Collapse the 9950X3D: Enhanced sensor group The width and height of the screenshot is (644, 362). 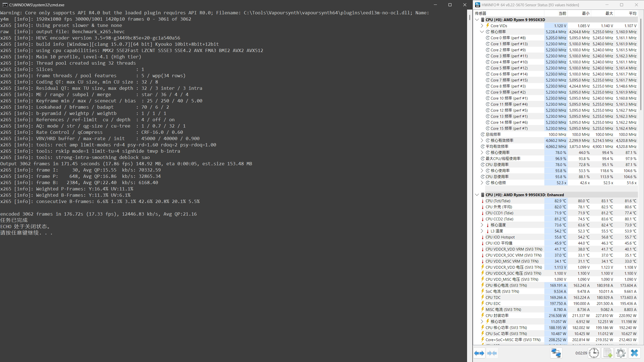point(477,195)
